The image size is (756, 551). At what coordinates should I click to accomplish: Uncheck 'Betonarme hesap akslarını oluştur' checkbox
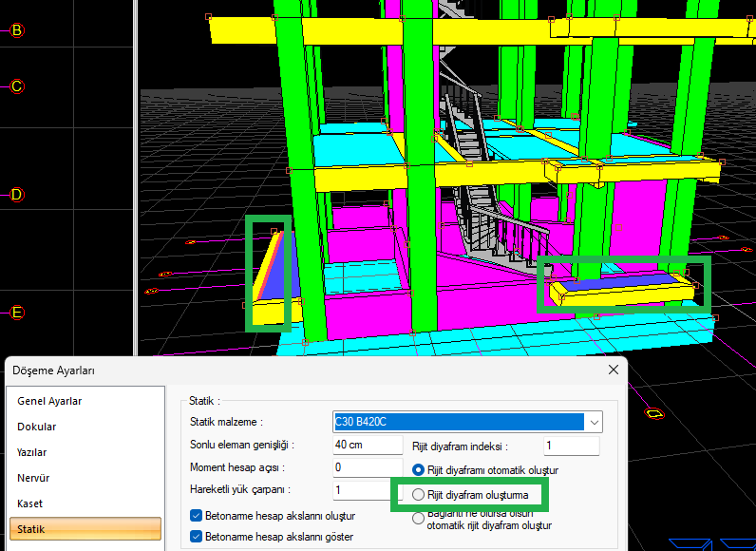click(x=196, y=516)
